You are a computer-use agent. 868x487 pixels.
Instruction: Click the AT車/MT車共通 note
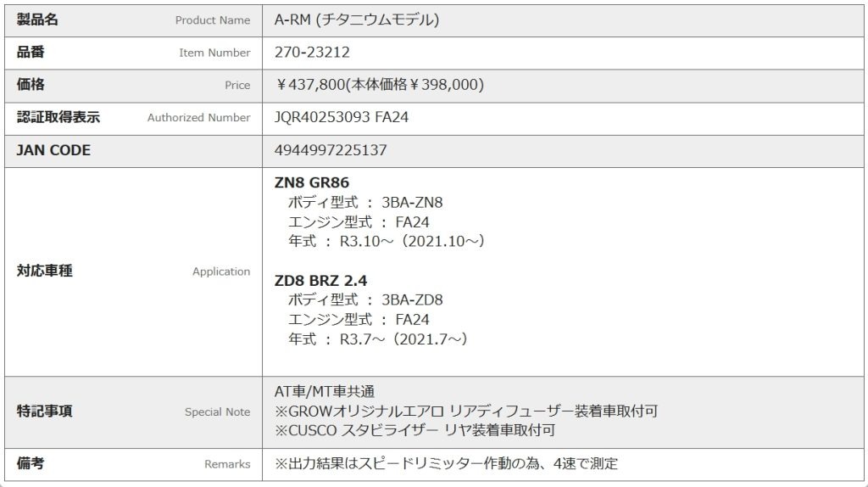pyautogui.click(x=325, y=391)
